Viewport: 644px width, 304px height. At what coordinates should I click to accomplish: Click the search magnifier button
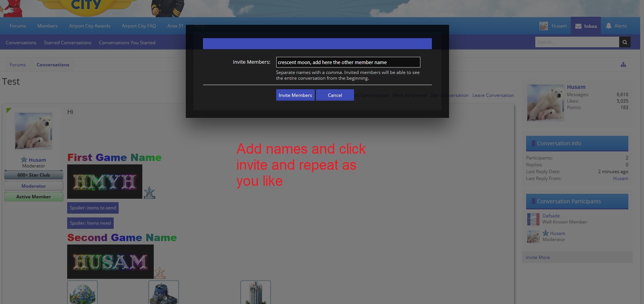coord(625,42)
